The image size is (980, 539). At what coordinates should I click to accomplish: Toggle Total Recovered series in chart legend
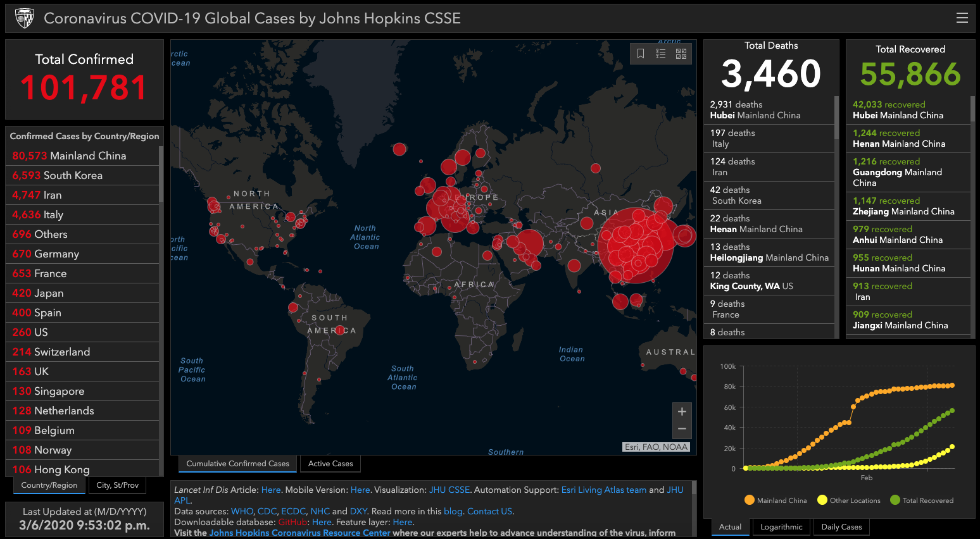coord(921,500)
